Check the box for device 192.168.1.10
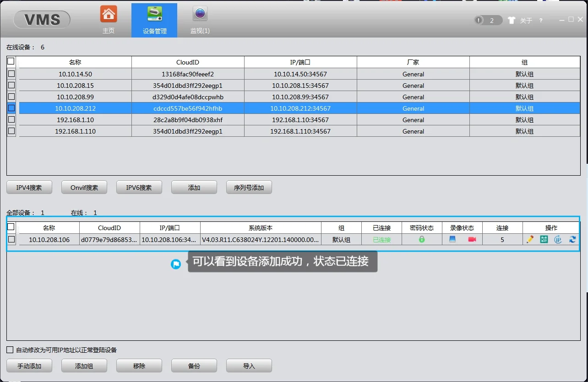Image resolution: width=588 pixels, height=382 pixels. click(11, 119)
